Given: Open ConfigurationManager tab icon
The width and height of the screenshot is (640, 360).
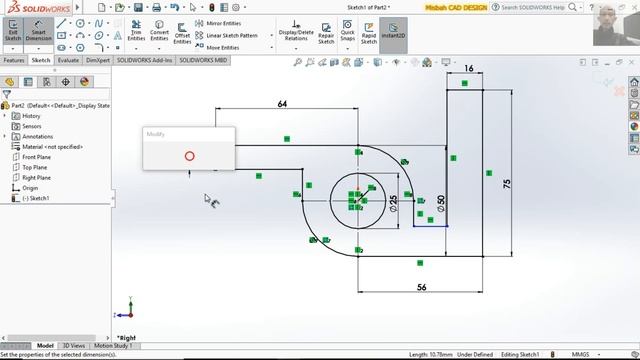Looking at the screenshot, I should pyautogui.click(x=47, y=82).
